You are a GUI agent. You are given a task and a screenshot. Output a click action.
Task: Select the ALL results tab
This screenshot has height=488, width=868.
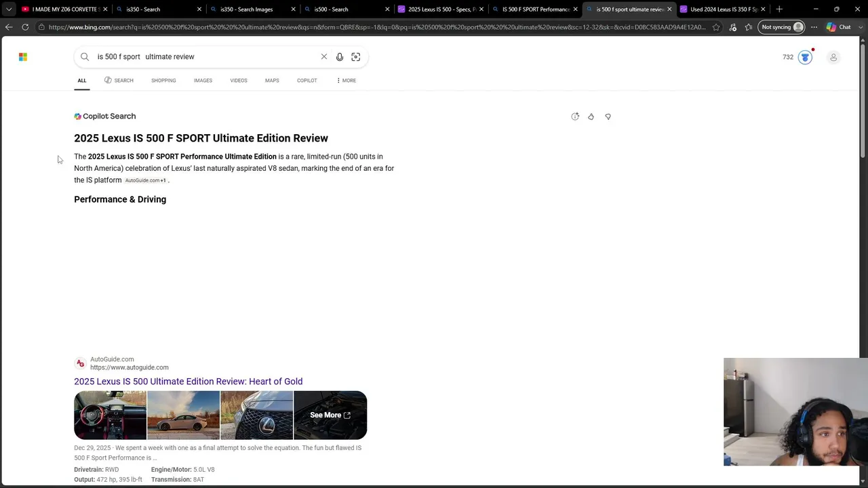click(82, 81)
